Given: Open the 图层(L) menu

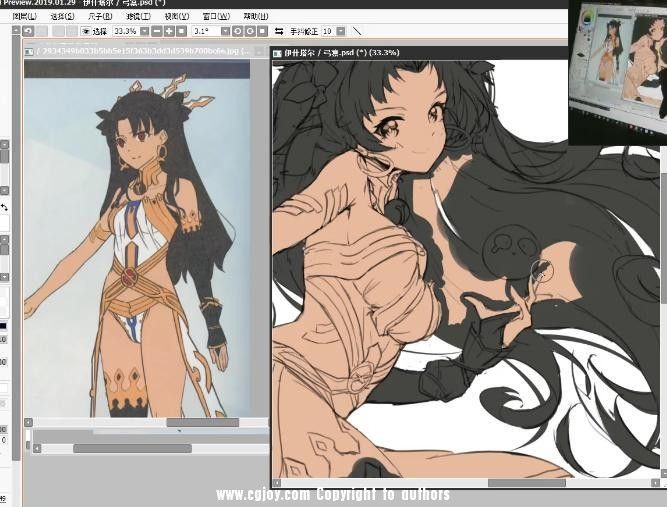Looking at the screenshot, I should coord(24,17).
